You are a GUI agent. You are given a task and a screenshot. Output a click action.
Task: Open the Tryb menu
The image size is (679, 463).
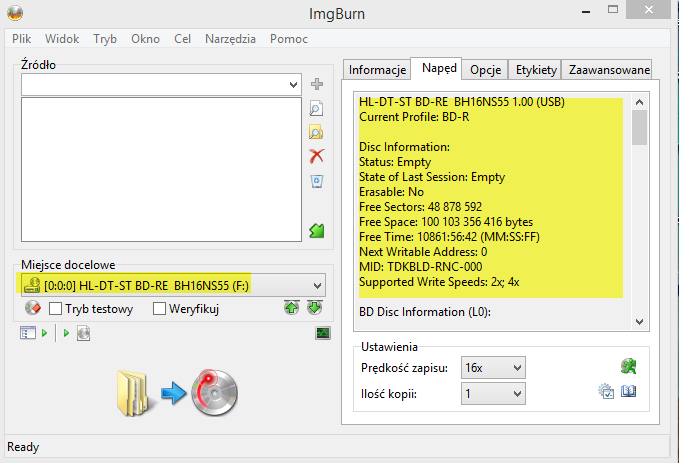tap(105, 39)
